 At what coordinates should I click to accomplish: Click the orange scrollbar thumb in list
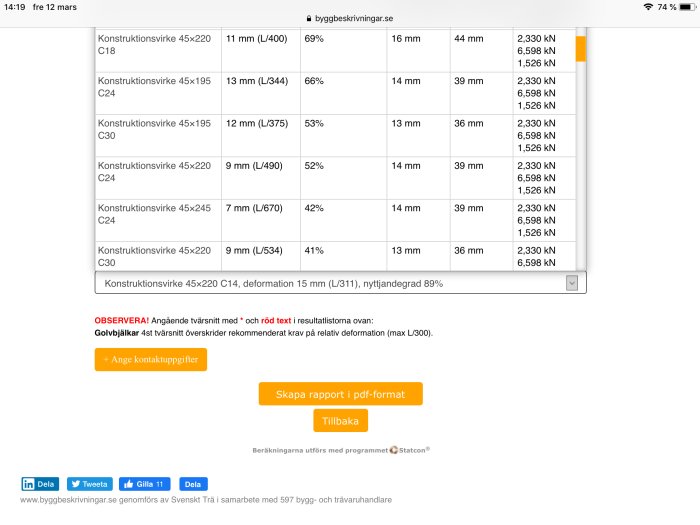pyautogui.click(x=580, y=49)
